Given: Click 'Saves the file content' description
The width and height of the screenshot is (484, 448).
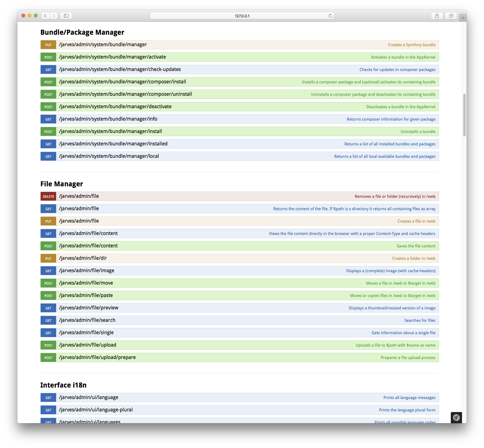Looking at the screenshot, I should (x=416, y=246).
